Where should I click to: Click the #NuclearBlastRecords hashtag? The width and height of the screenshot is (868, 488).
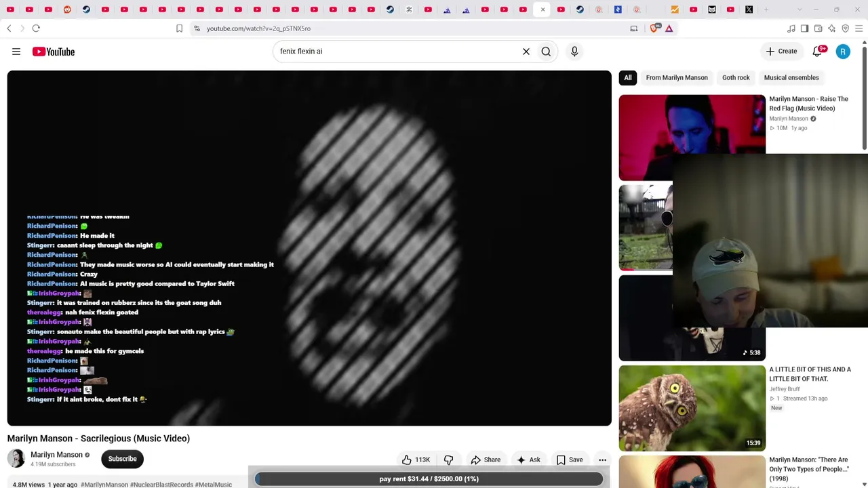[x=161, y=485]
